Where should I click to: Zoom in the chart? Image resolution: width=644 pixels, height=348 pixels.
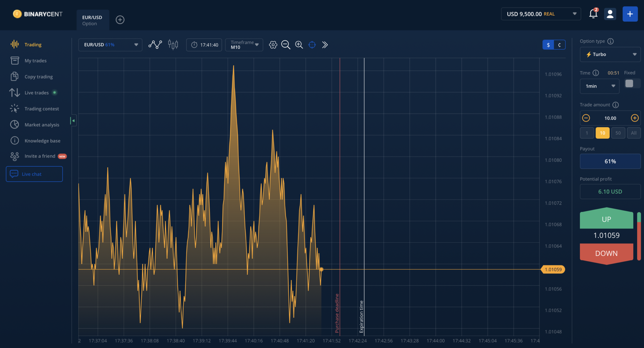[299, 45]
